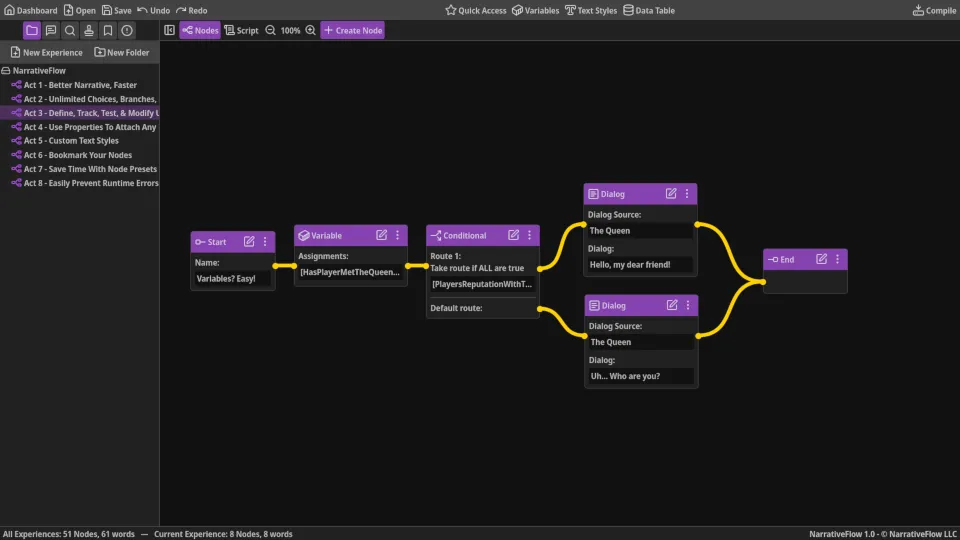Switch to Script view

click(x=241, y=31)
